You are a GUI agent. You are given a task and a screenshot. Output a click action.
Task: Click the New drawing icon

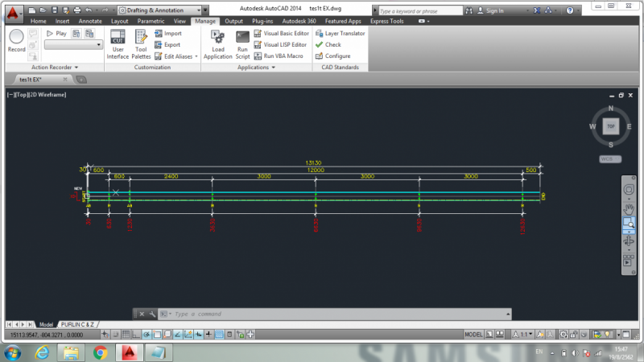click(32, 10)
